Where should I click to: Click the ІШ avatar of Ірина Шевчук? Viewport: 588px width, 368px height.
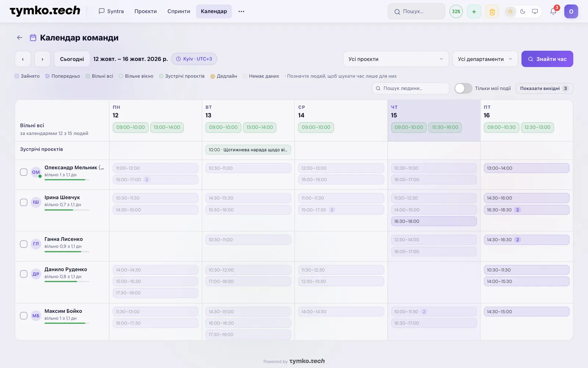pyautogui.click(x=36, y=202)
